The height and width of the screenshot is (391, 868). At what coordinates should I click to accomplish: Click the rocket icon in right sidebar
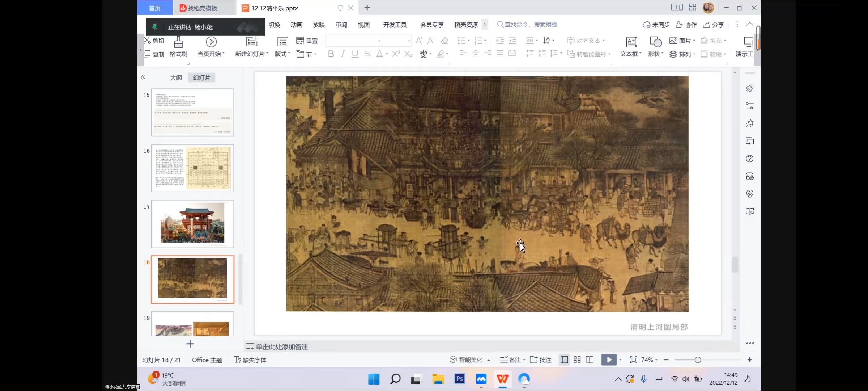click(750, 88)
